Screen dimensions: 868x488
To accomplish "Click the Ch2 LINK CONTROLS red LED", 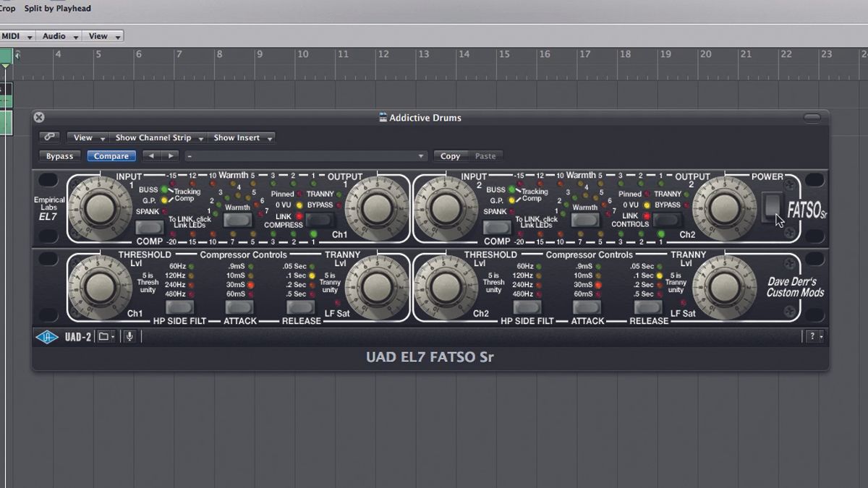I will pyautogui.click(x=647, y=216).
